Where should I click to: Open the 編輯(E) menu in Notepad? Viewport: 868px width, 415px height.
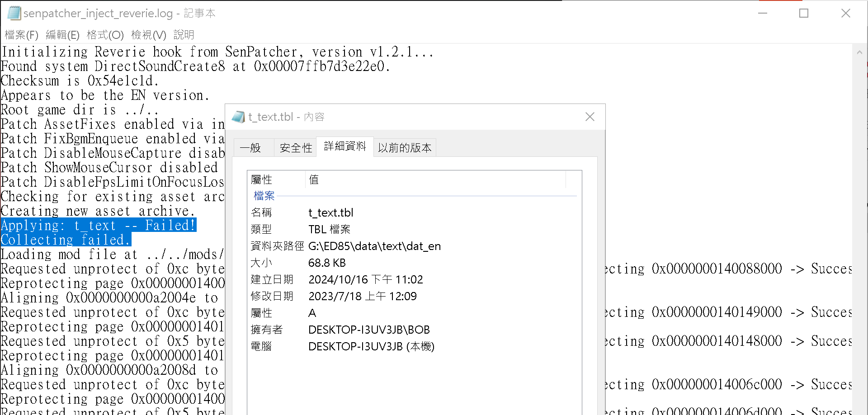[62, 35]
